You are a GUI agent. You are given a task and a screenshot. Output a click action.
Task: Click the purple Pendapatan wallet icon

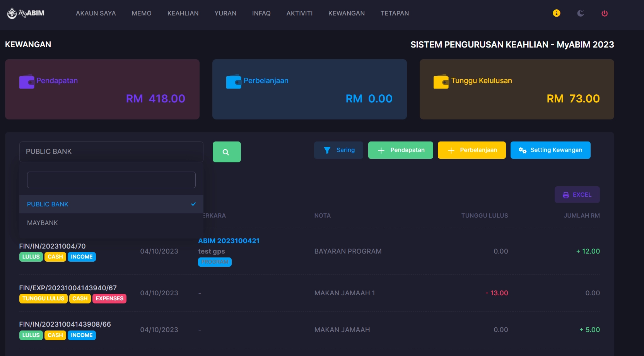click(x=27, y=82)
